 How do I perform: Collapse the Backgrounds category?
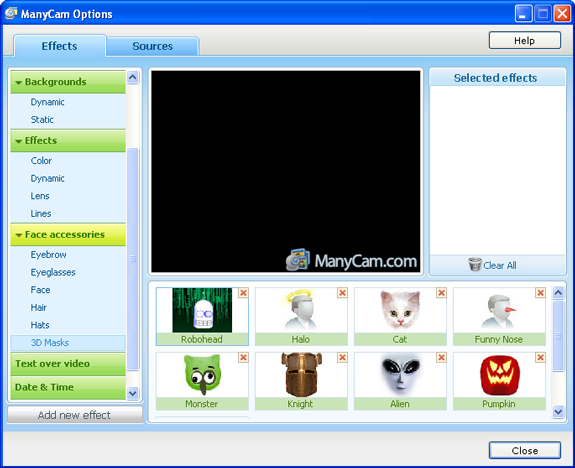click(x=68, y=82)
